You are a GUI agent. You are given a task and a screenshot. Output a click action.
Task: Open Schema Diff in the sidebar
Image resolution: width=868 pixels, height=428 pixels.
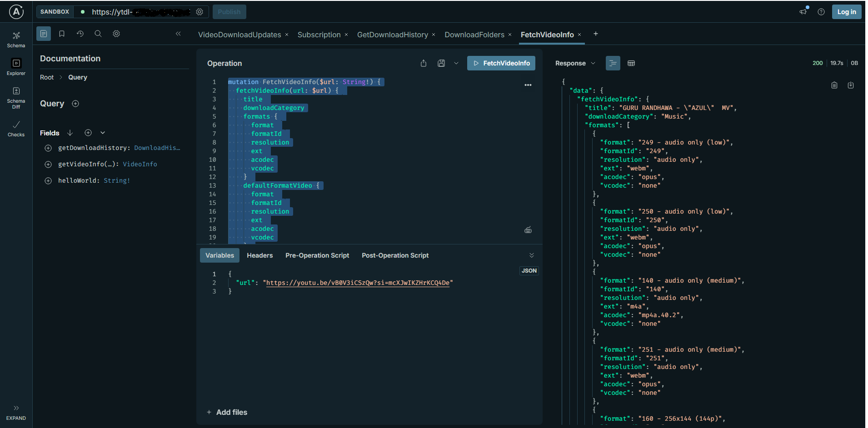pos(16,97)
